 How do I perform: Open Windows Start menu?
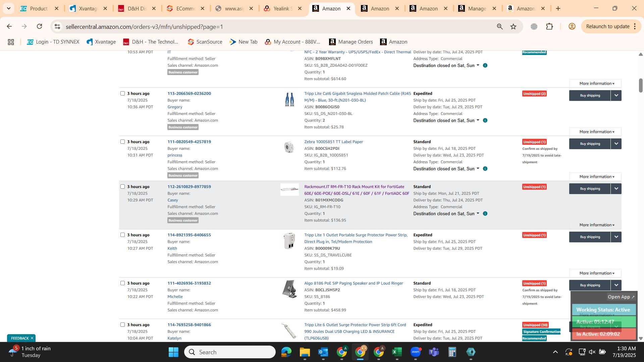(x=173, y=352)
